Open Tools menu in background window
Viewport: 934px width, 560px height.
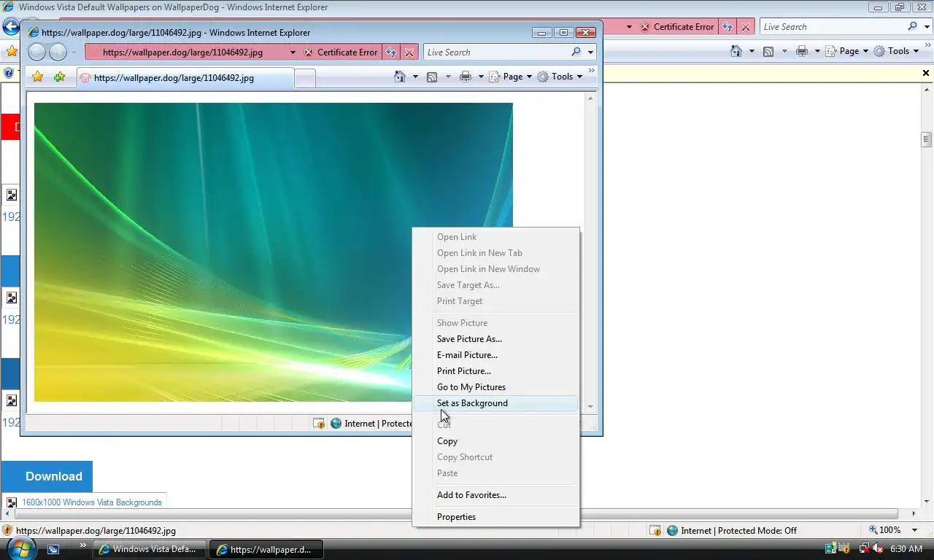(897, 51)
